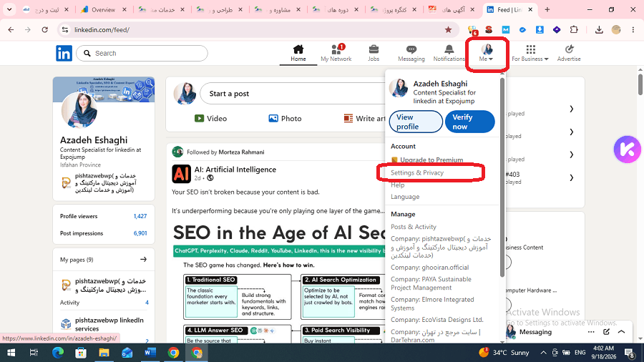Compose new message in Messaging bar
The width and height of the screenshot is (644, 362).
tap(607, 332)
